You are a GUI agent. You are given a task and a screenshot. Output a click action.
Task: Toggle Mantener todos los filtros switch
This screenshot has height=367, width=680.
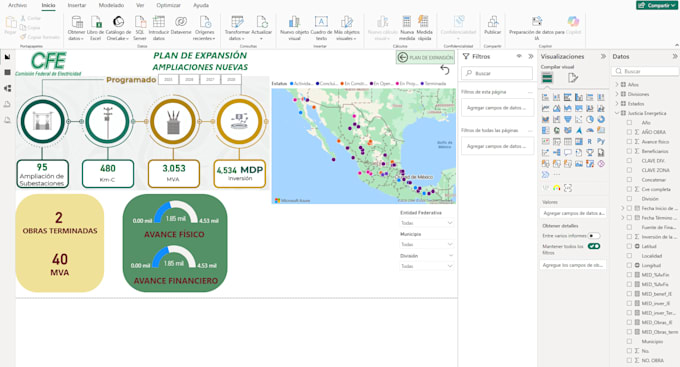click(x=594, y=246)
